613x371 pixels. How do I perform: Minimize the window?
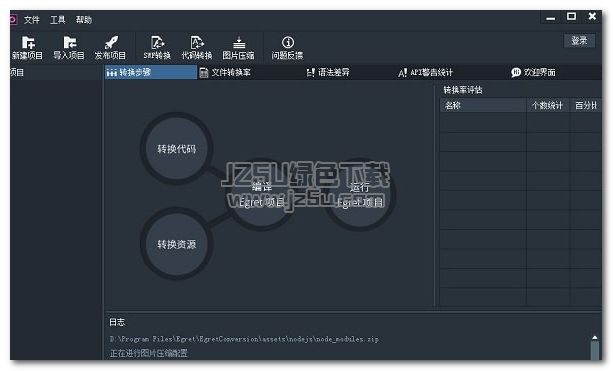(551, 18)
